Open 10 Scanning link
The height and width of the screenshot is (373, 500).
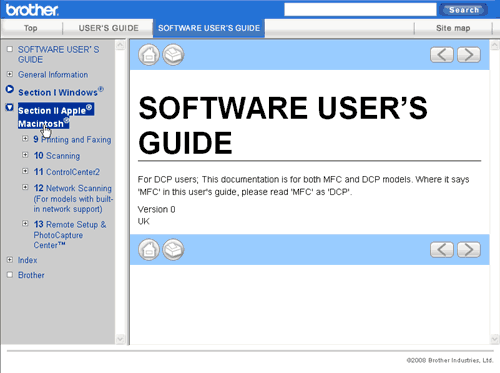coord(57,155)
